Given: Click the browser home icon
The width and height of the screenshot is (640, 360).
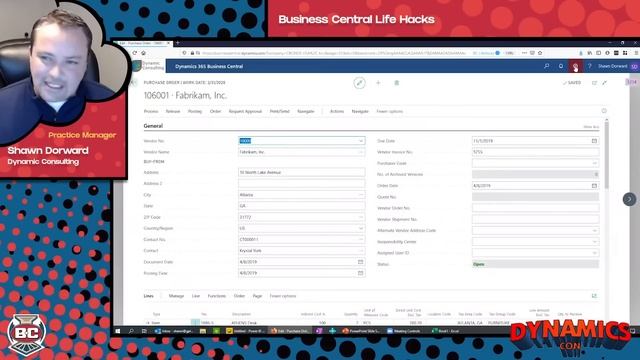Looking at the screenshot, I should (x=144, y=53).
